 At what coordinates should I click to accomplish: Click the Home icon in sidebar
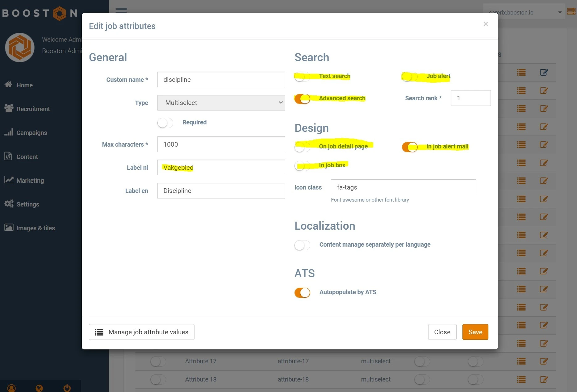[8, 85]
